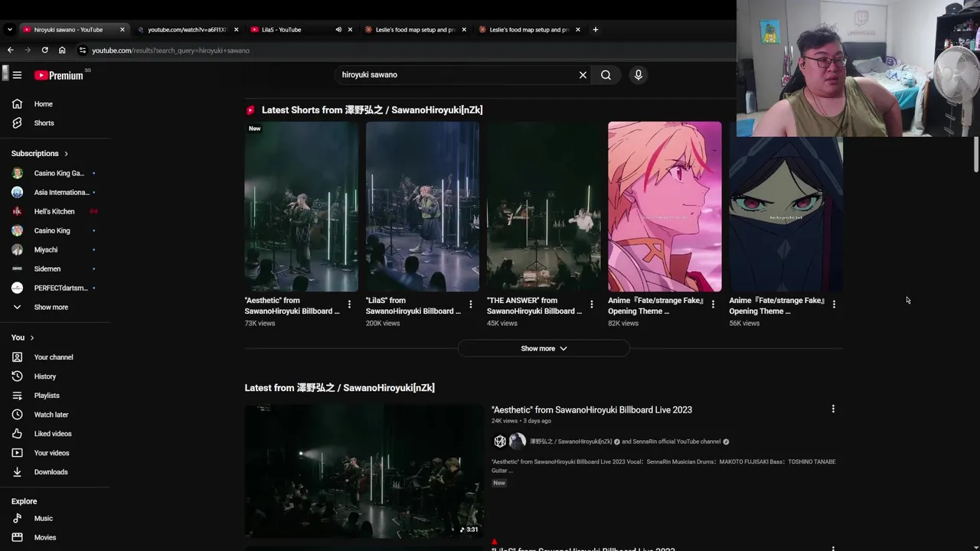Click in the search box with hiroyuki sawano

tap(458, 75)
